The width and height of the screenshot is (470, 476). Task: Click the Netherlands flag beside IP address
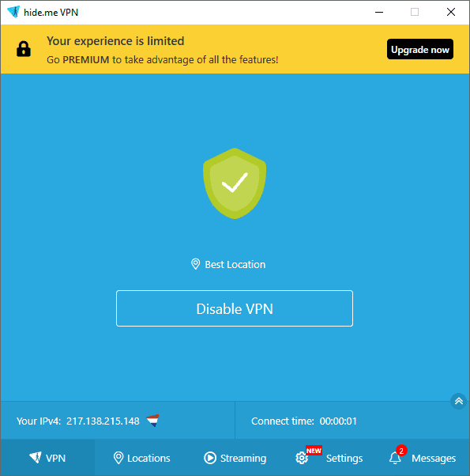(x=152, y=421)
